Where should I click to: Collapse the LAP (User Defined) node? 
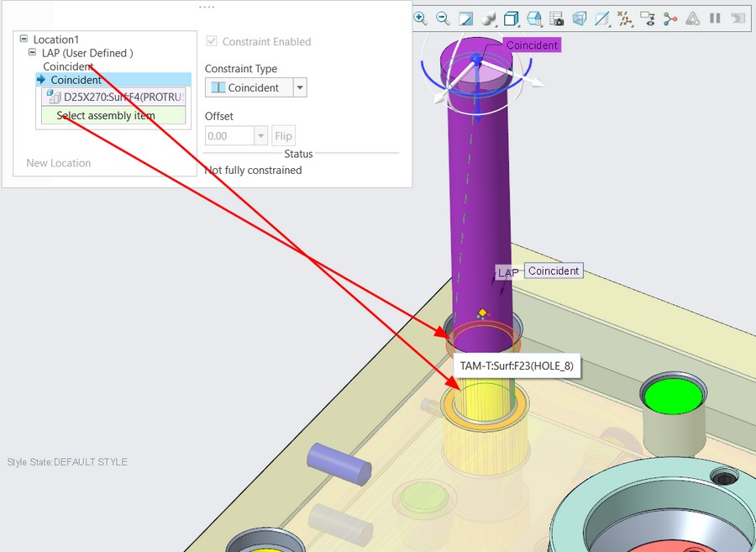32,52
